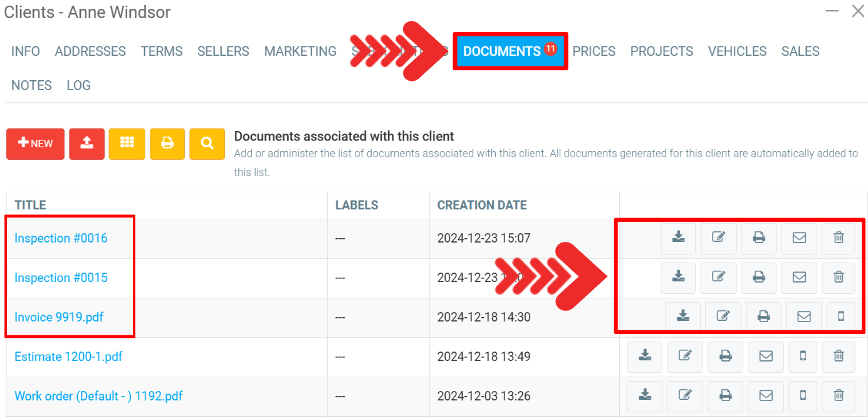Viewport: 868px width, 418px height.
Task: Open the Invoice 9919.pdf link
Action: tap(59, 317)
